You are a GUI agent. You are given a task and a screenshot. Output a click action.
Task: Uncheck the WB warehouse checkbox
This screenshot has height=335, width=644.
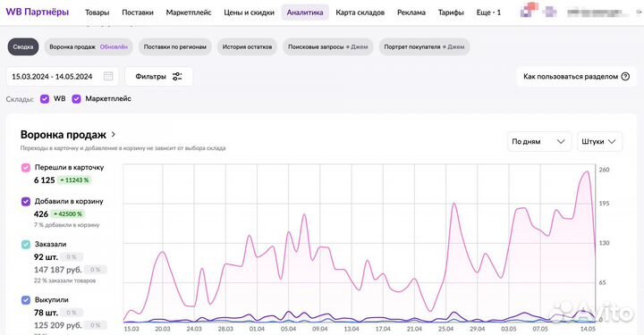point(45,99)
